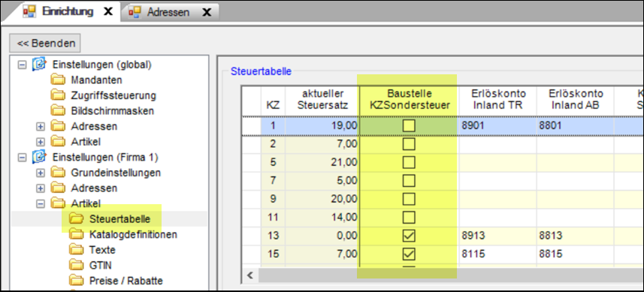
Task: Collapse the Artikel node under Firma 1
Action: coord(41,204)
